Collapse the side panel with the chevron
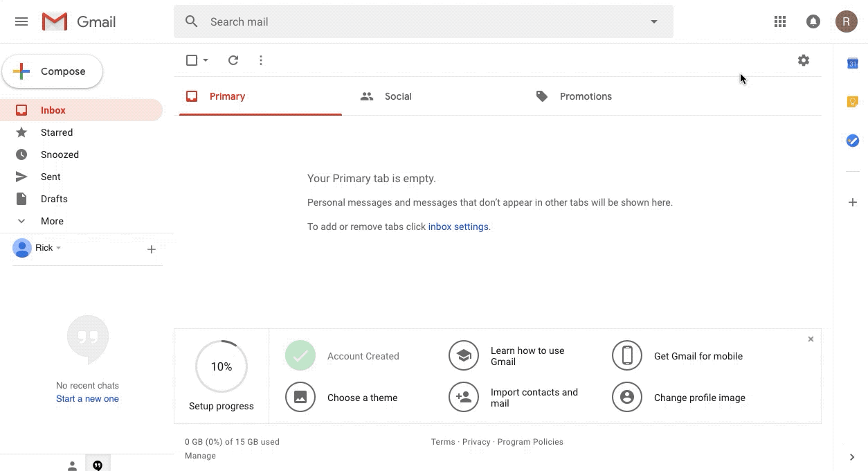Image resolution: width=868 pixels, height=471 pixels. (x=852, y=457)
